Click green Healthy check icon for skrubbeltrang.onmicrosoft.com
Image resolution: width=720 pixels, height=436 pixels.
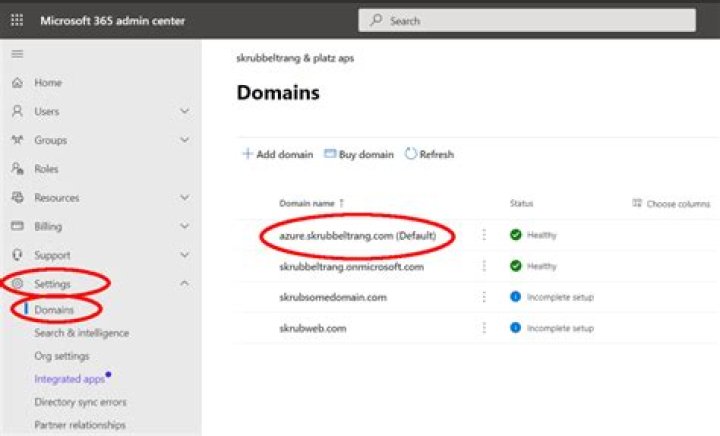pos(516,266)
